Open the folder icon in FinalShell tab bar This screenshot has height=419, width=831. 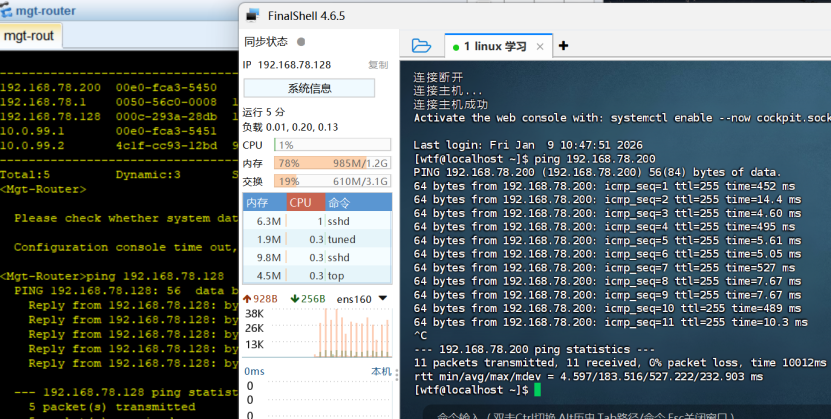tap(421, 46)
